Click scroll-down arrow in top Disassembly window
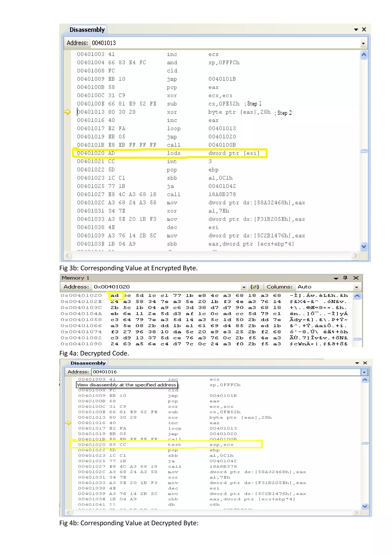392x555 pixels. (x=364, y=246)
